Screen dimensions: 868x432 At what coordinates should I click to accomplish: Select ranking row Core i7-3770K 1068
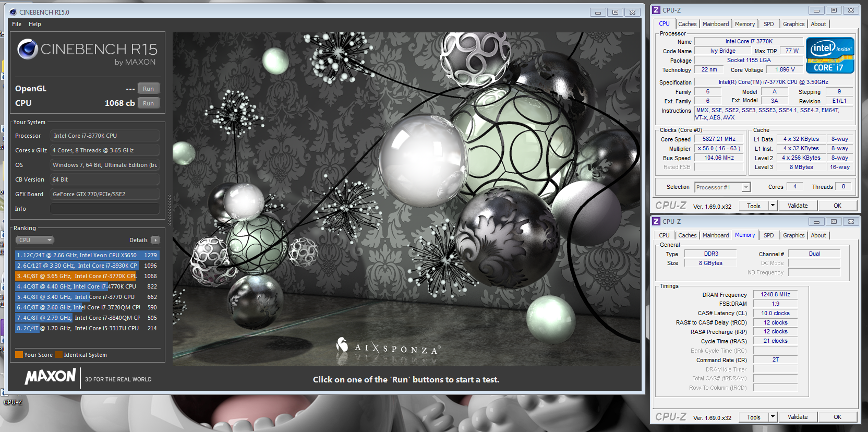click(87, 276)
